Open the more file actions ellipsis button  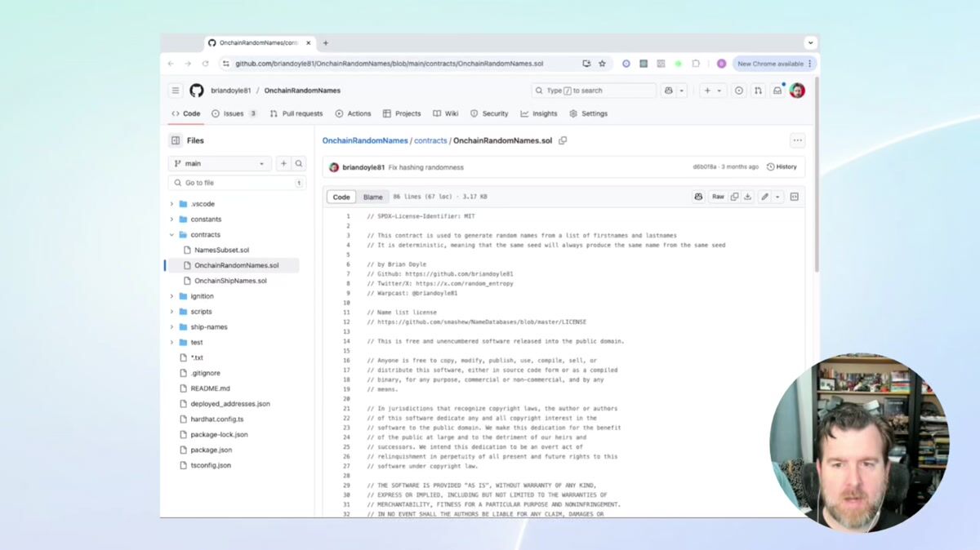[x=797, y=140]
